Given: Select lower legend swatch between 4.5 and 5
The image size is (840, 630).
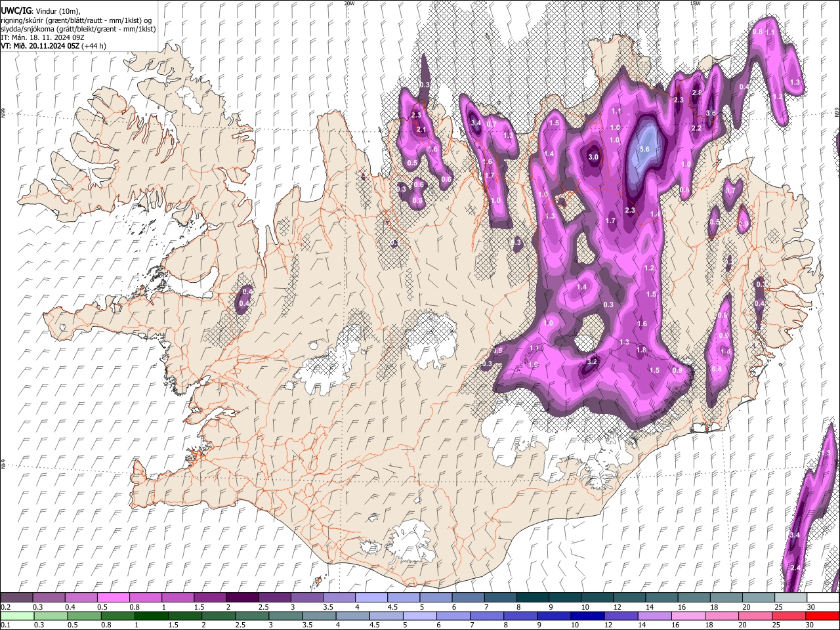Looking at the screenshot, I should (385, 616).
